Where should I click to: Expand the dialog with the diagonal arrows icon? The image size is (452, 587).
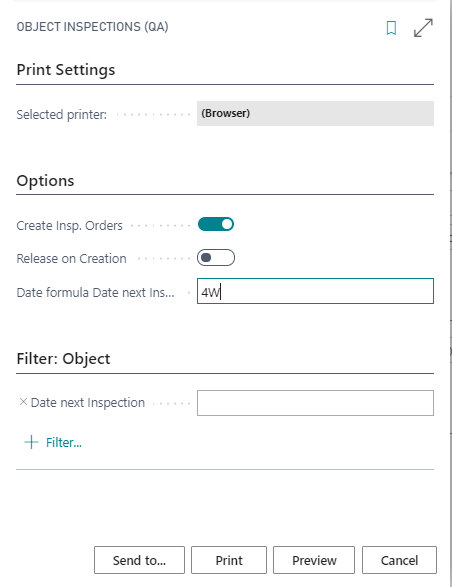(x=423, y=28)
